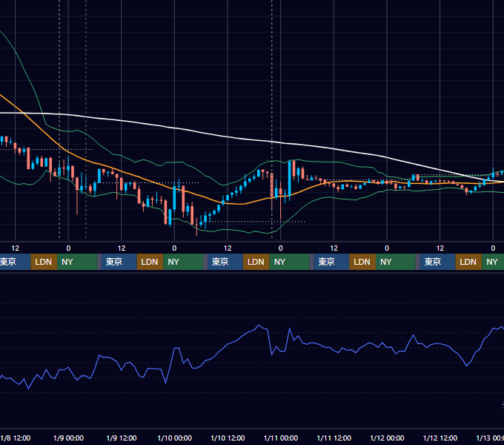This screenshot has height=445, width=504.
Task: Select the LDN session block just before 1/12 midnight
Action: coord(362,262)
